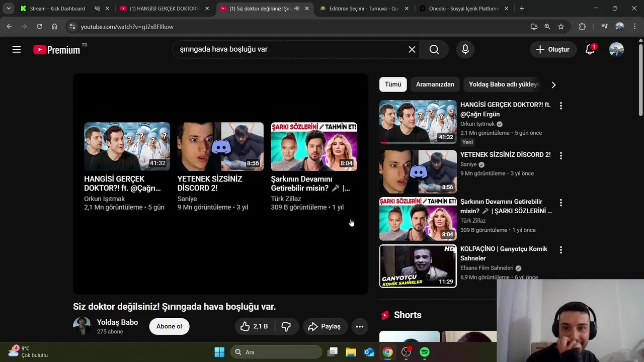Open options menu for Şarkının Devamını Getirebilir misin
This screenshot has height=362, width=644.
[x=560, y=203]
